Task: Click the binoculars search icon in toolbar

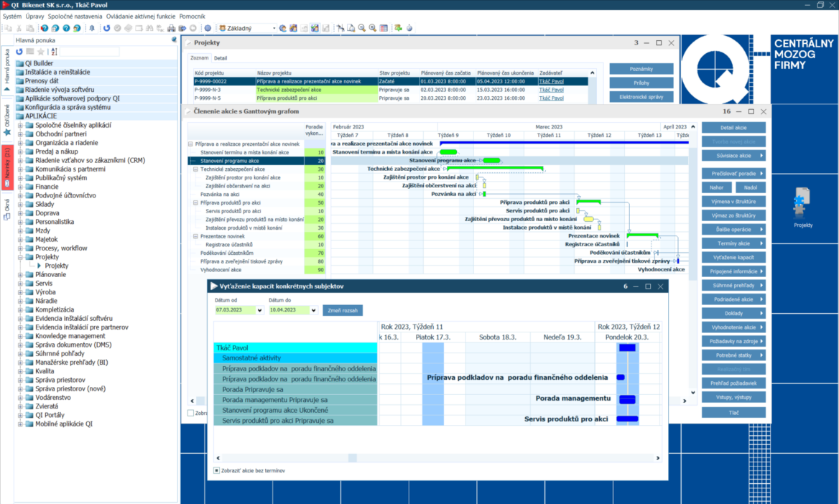Action: [x=150, y=29]
